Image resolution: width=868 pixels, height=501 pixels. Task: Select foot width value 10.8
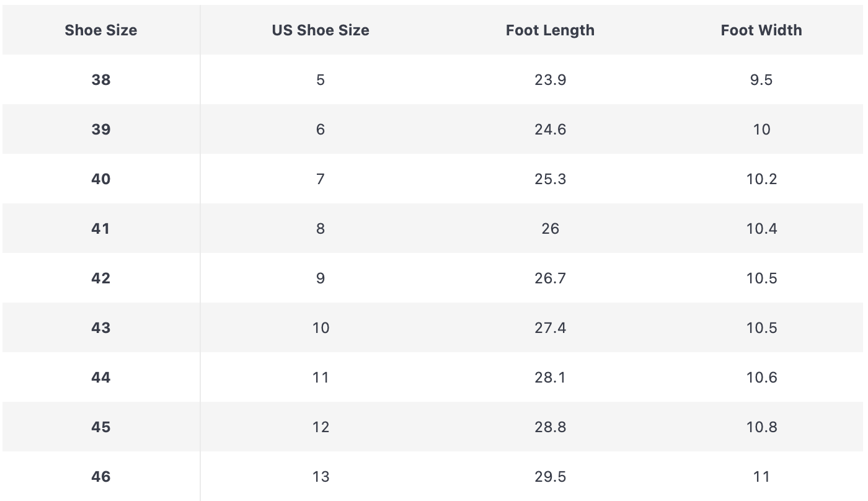coord(761,427)
